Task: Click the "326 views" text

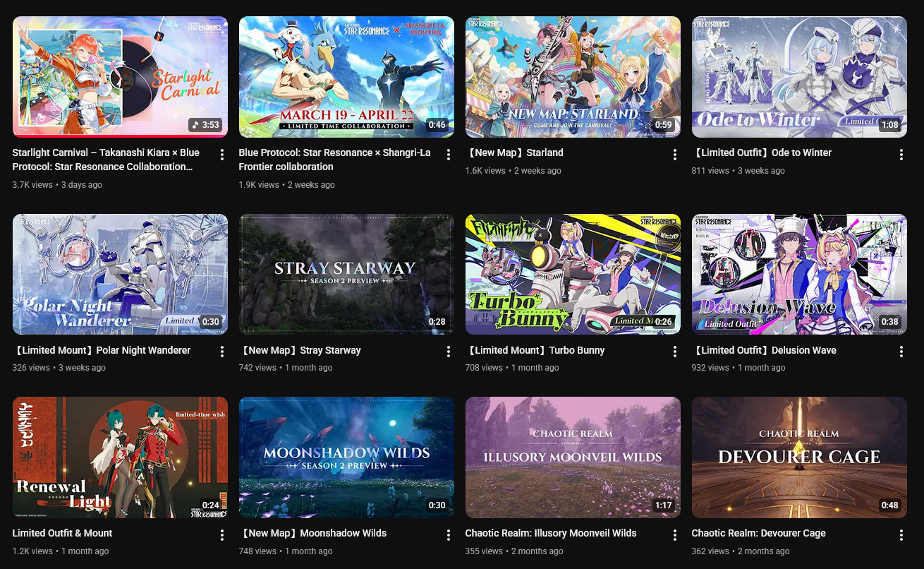Action: [x=31, y=368]
